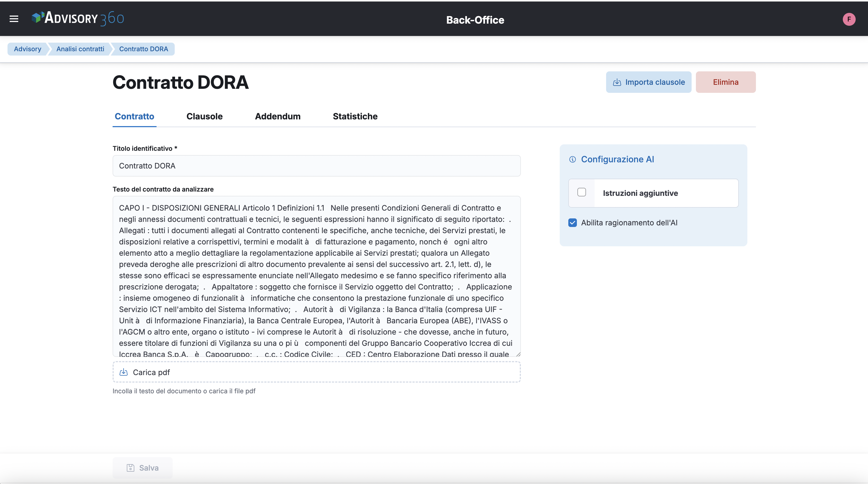Screen dimensions: 868x484
Task: Click the Back-Office header title
Action: (475, 20)
